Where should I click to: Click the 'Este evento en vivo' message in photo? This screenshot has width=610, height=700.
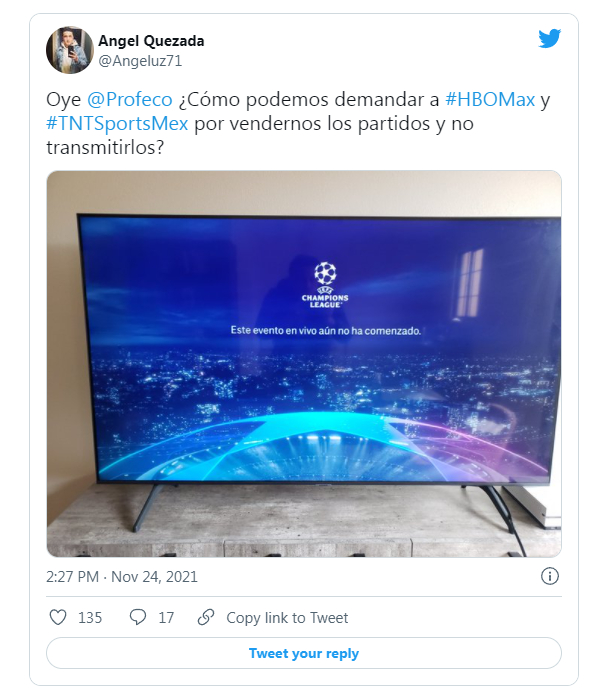click(x=326, y=330)
